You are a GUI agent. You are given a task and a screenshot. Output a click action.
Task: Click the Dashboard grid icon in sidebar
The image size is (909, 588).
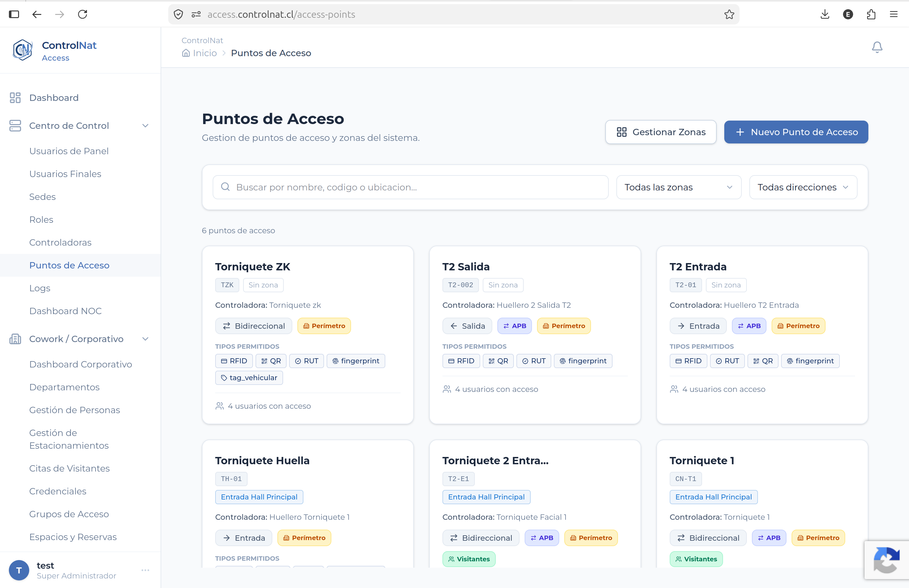point(15,98)
